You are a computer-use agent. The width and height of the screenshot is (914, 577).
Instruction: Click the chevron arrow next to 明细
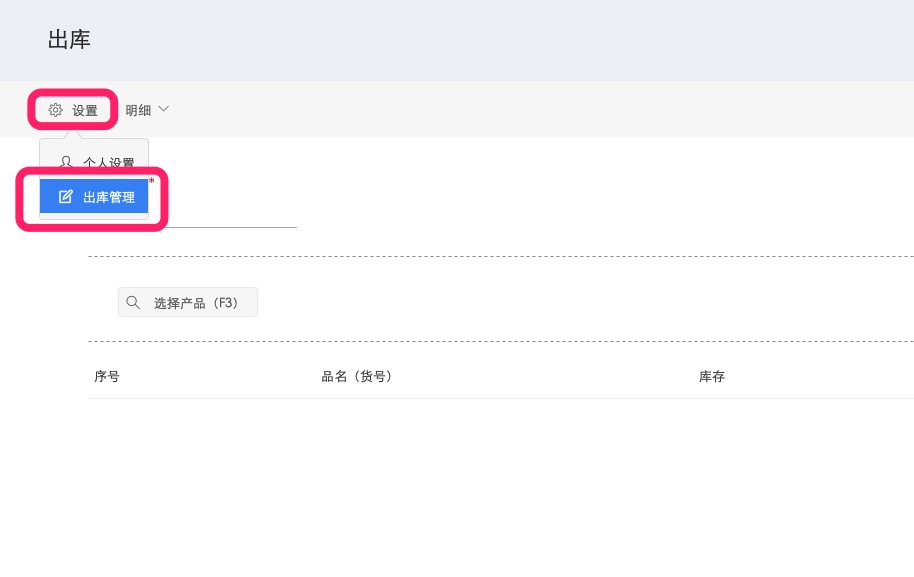pyautogui.click(x=164, y=109)
